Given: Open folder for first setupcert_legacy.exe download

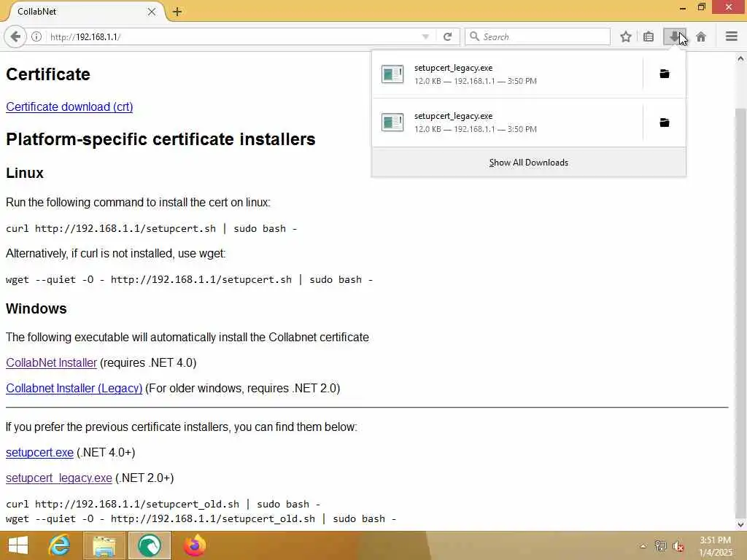Looking at the screenshot, I should [x=664, y=74].
